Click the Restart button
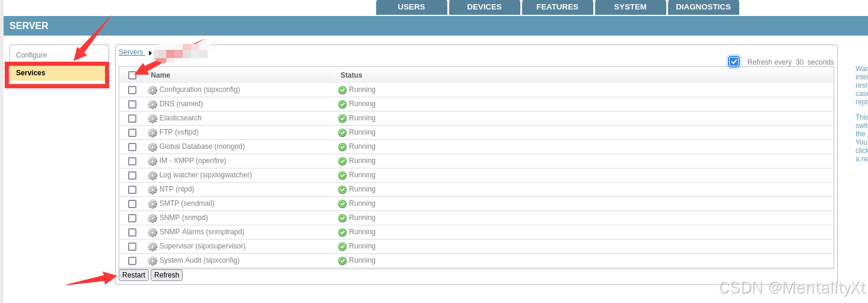The height and width of the screenshot is (303, 868). point(134,275)
